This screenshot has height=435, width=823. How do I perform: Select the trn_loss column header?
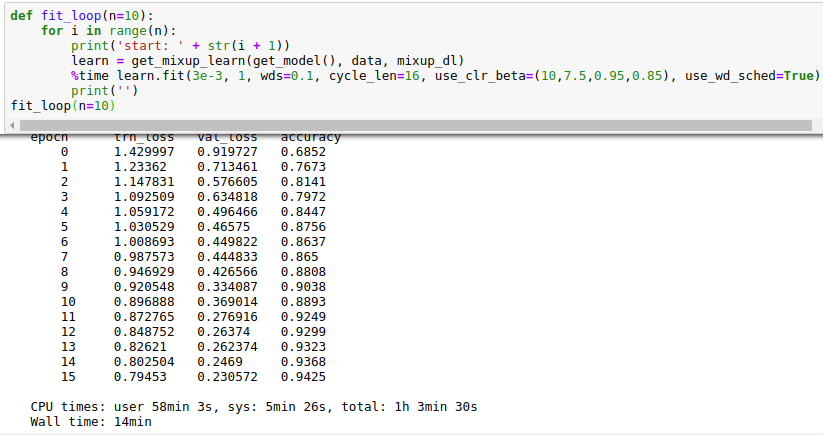144,137
